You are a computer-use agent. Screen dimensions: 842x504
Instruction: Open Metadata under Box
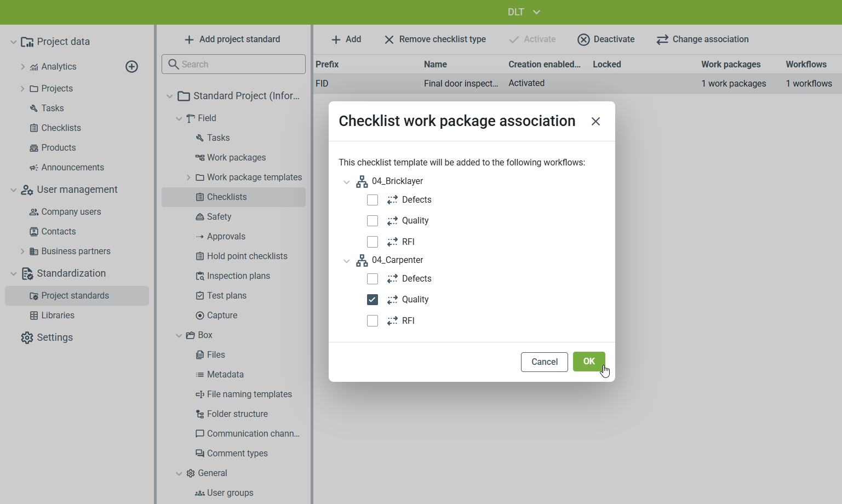tap(225, 375)
